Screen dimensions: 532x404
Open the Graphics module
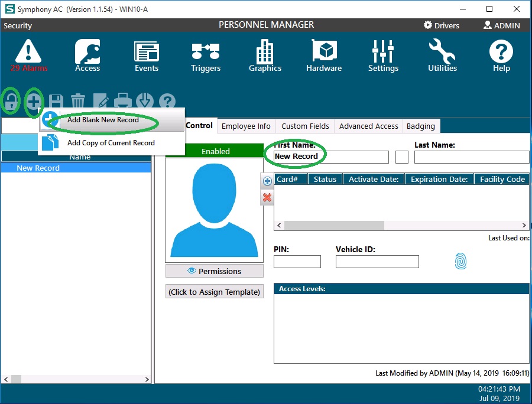(265, 56)
